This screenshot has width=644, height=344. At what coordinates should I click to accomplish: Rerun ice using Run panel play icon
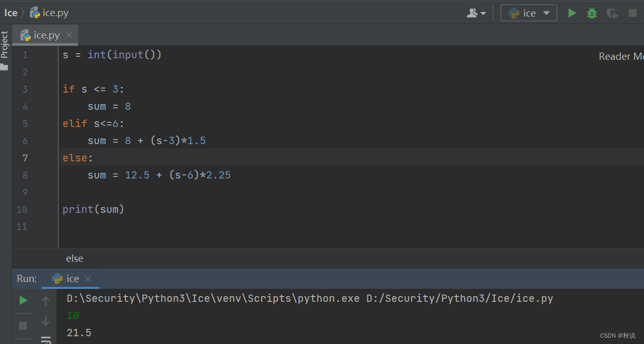pyautogui.click(x=23, y=300)
